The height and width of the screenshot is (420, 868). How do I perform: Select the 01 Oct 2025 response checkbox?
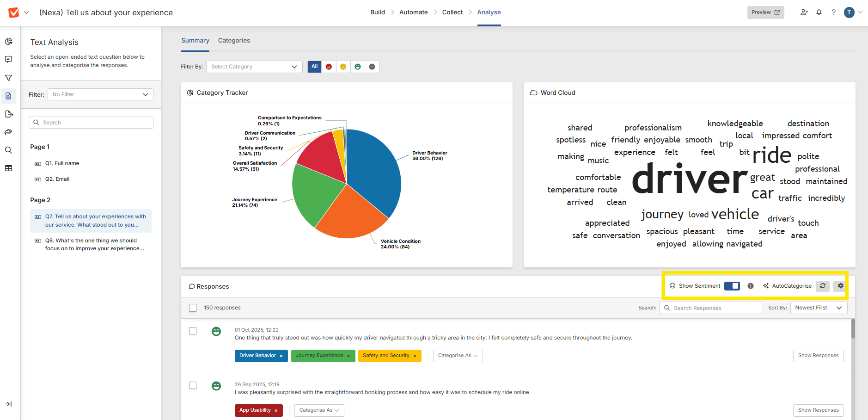pos(193,331)
